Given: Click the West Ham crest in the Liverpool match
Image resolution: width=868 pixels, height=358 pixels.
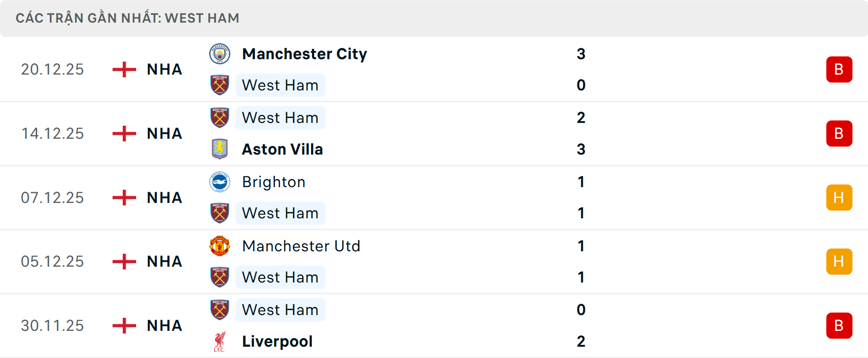Looking at the screenshot, I should point(220,310).
